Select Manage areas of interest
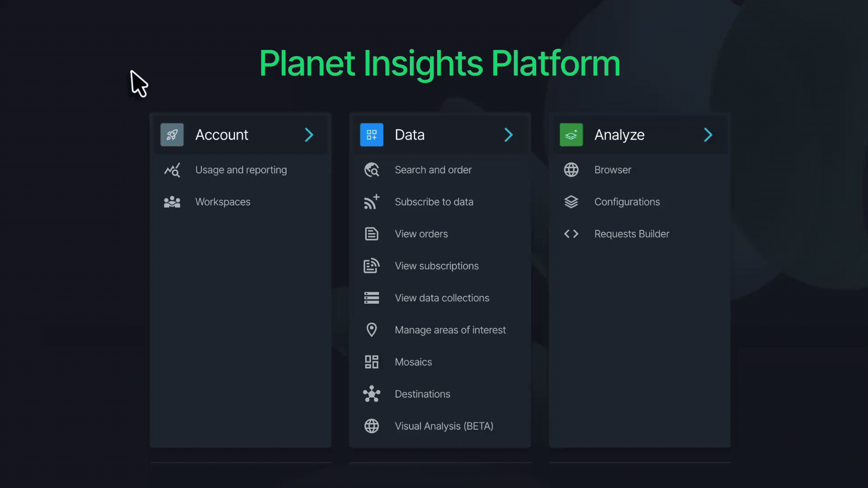 point(450,330)
